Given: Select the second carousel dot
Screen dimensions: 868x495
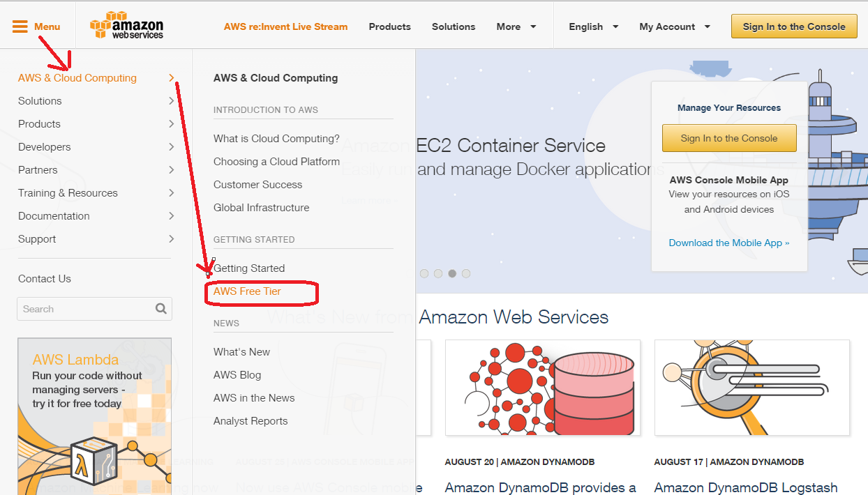Looking at the screenshot, I should (x=438, y=273).
